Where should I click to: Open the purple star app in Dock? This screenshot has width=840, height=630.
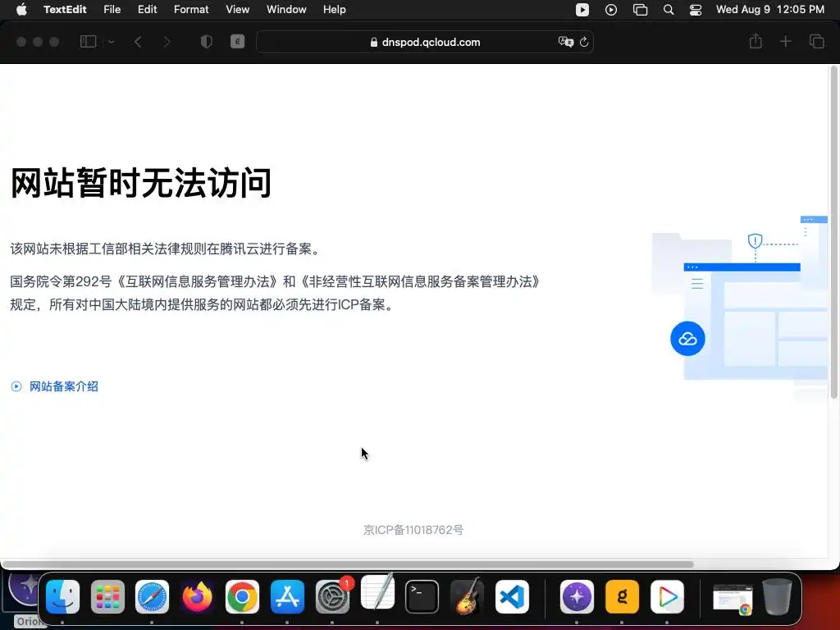[577, 597]
